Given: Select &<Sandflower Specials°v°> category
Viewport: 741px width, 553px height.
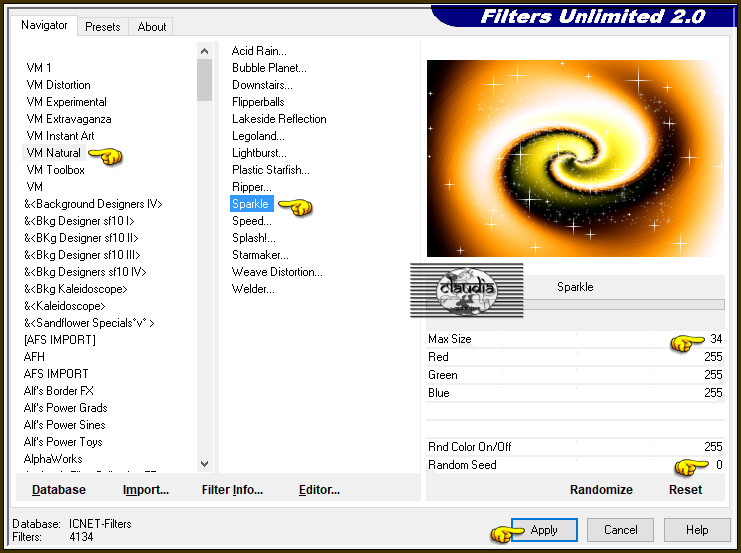Looking at the screenshot, I should coord(89,323).
